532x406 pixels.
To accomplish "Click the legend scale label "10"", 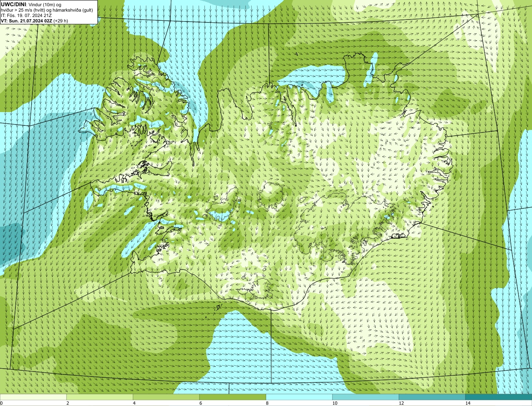I will [335, 403].
